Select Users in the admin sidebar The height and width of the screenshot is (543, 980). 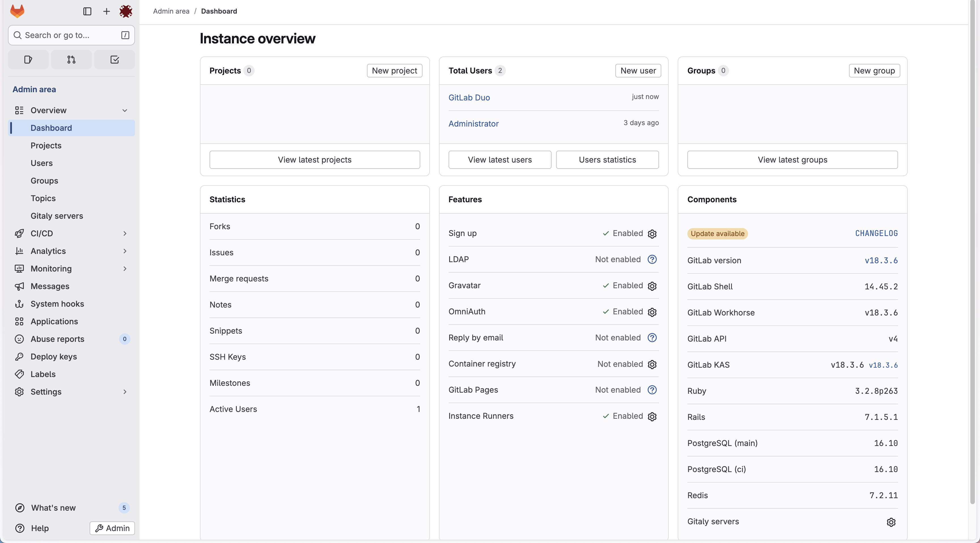click(41, 163)
